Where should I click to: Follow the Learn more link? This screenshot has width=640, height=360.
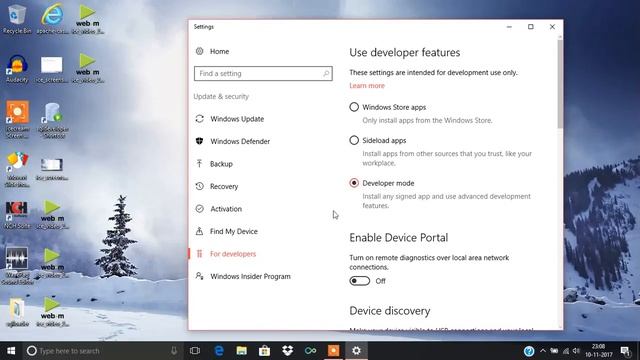point(367,86)
